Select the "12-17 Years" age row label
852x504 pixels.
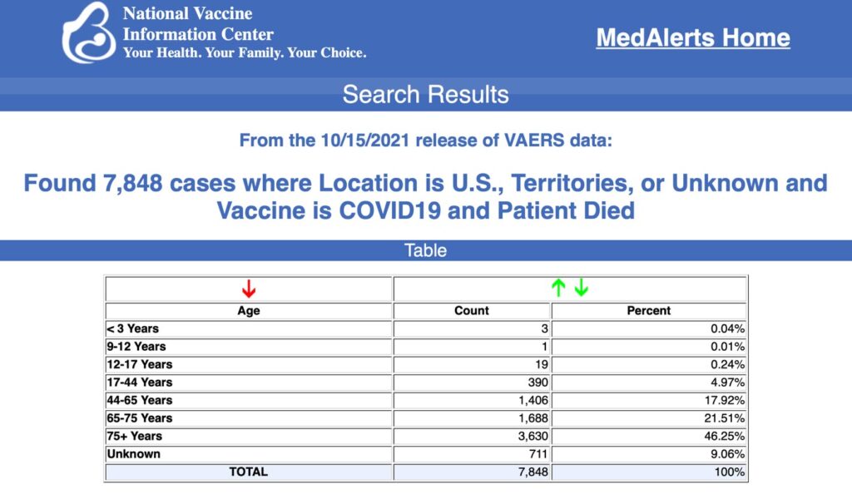pos(139,364)
